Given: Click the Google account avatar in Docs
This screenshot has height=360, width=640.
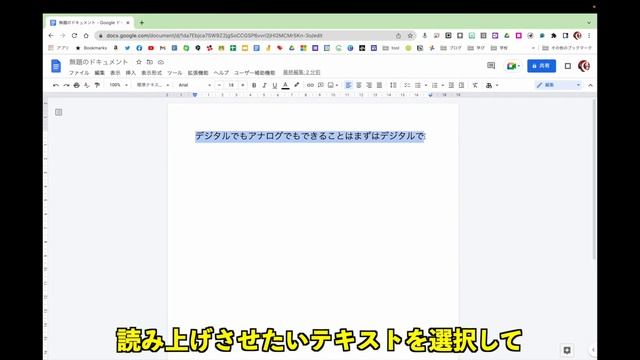Looking at the screenshot, I should point(584,66).
